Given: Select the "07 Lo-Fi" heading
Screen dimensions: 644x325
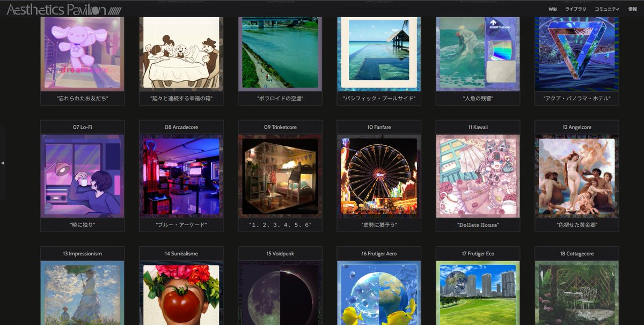Looking at the screenshot, I should 82,127.
